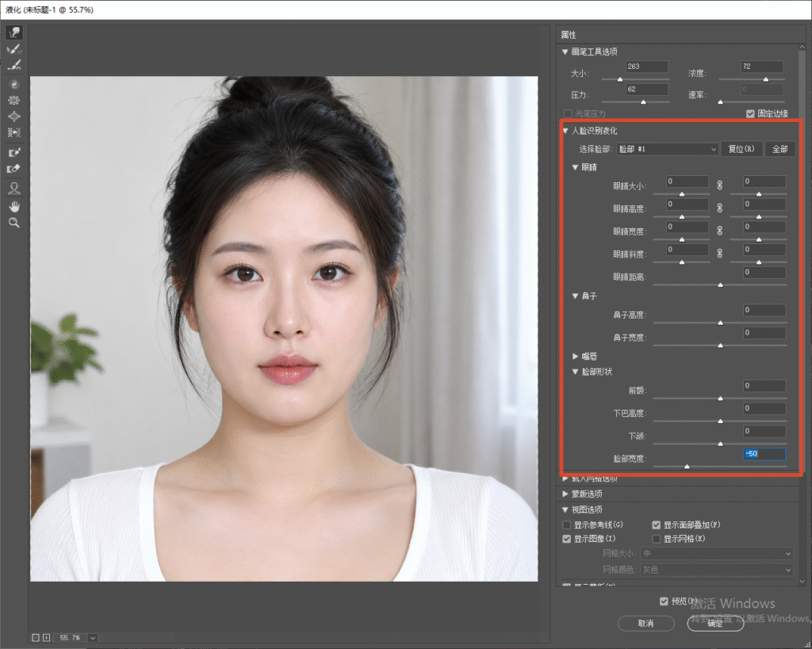Click the 下巴高度 value field

click(764, 409)
